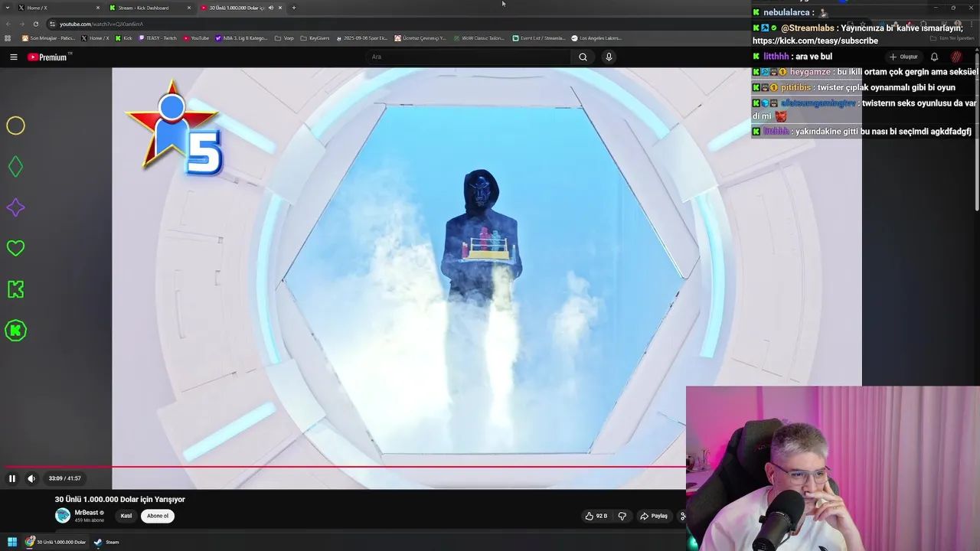980x551 pixels.
Task: Click the 33:09 / 41:57 time display
Action: (x=64, y=478)
